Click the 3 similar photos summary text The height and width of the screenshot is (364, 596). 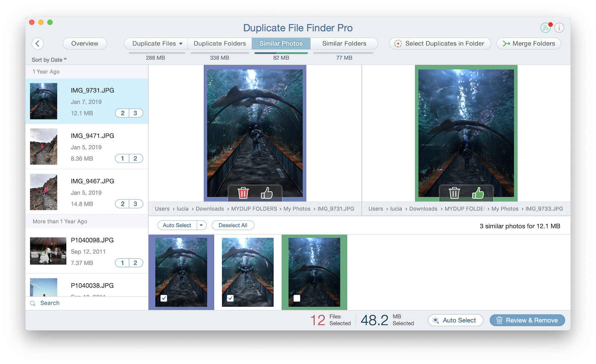[520, 226]
